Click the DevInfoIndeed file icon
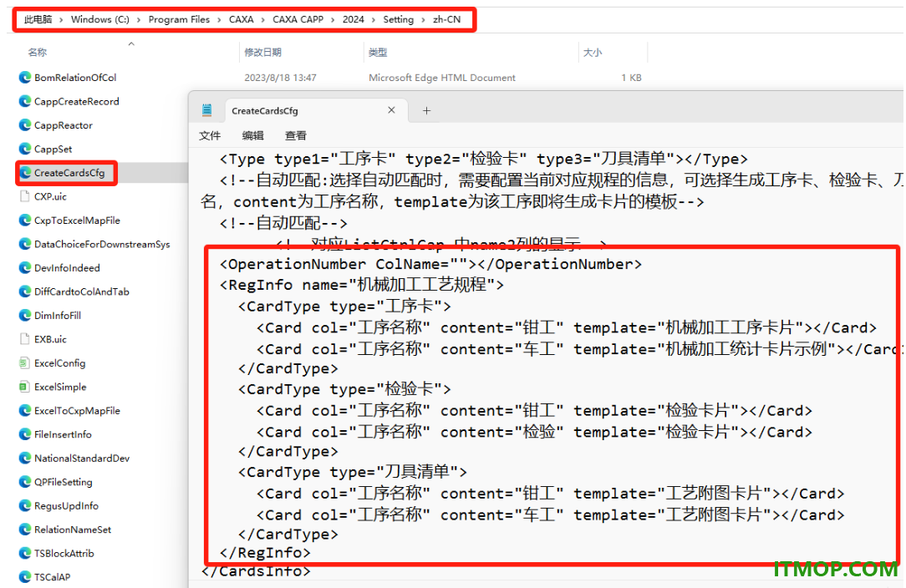This screenshot has height=588, width=906. [x=25, y=268]
